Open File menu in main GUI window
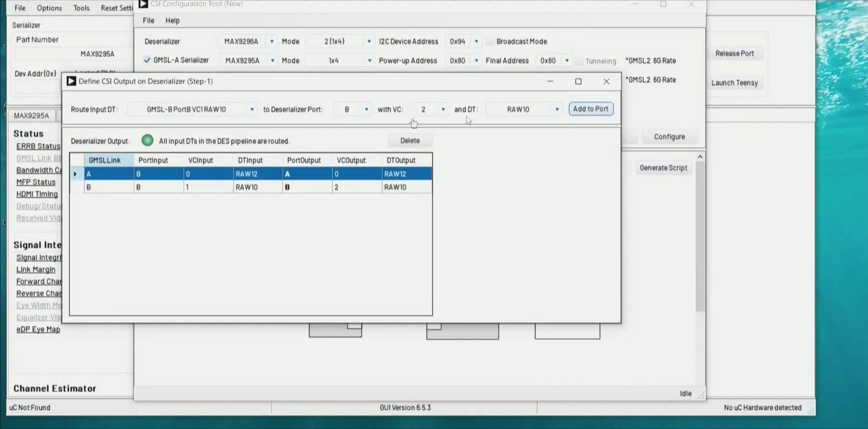The image size is (868, 429). (x=20, y=8)
